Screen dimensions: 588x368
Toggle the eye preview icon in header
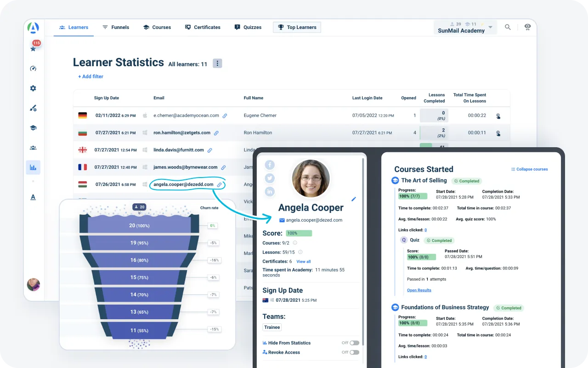tap(527, 27)
